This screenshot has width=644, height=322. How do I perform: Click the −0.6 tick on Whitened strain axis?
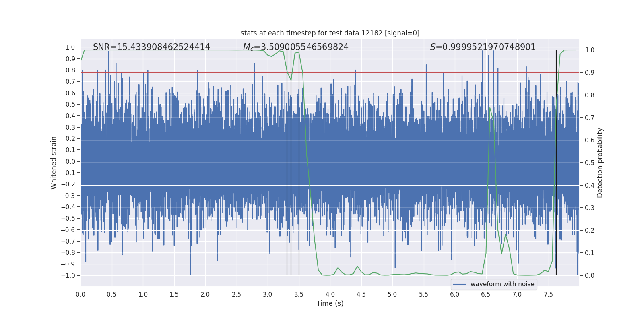click(x=68, y=230)
